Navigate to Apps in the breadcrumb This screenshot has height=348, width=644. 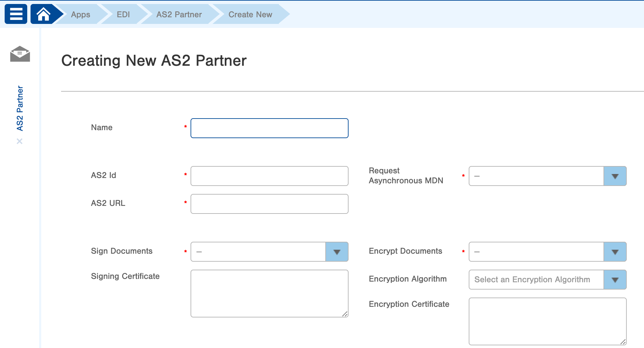point(80,14)
